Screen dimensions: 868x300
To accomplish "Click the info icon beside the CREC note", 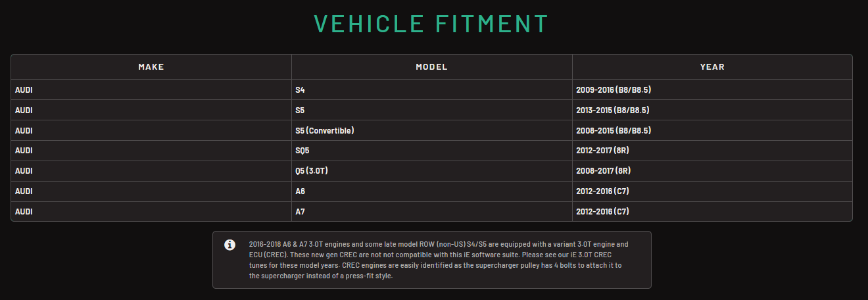I will pos(230,245).
